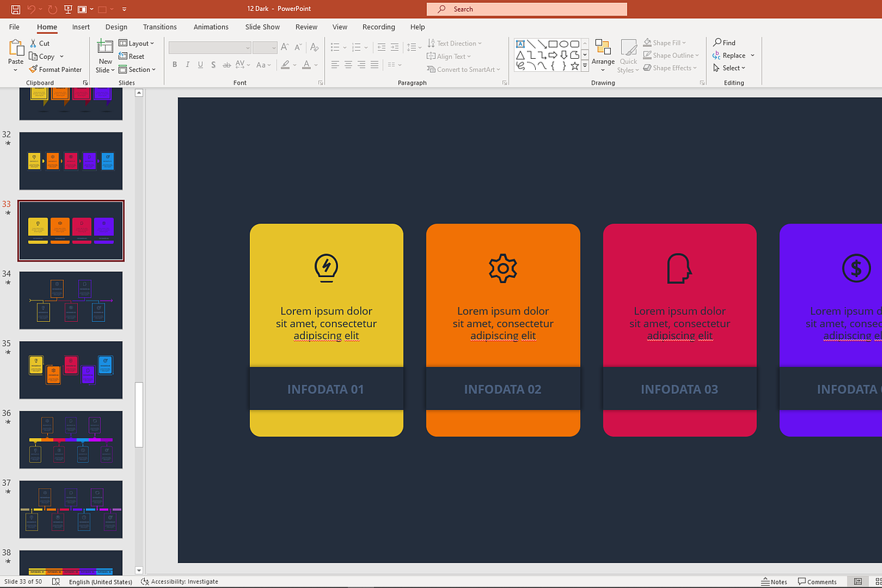Image resolution: width=882 pixels, height=588 pixels.
Task: Toggle Italic formatting
Action: tap(187, 65)
